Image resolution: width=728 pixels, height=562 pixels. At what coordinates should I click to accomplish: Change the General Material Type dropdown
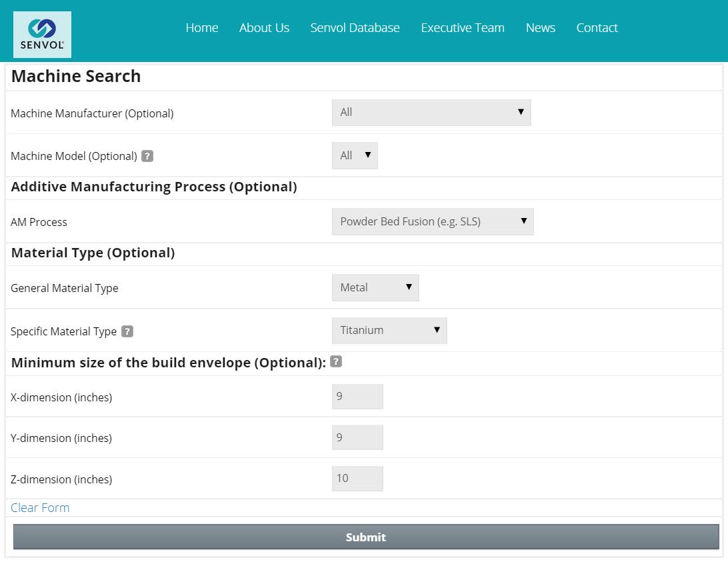375,287
